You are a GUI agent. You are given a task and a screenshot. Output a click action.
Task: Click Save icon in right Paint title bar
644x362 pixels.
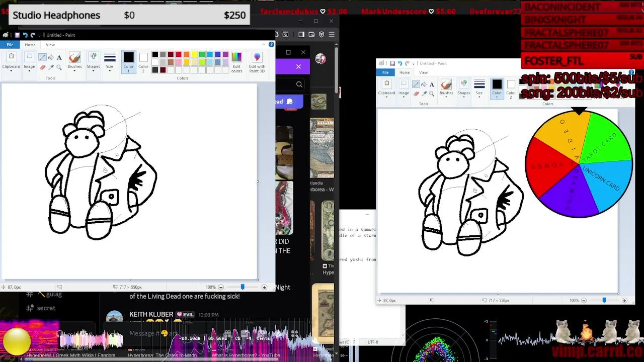[x=392, y=63]
